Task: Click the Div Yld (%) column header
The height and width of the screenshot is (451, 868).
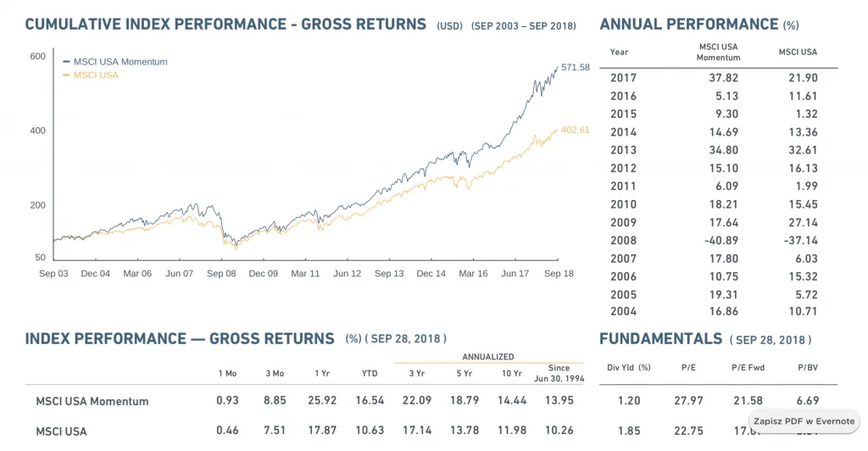Action: [x=629, y=367]
